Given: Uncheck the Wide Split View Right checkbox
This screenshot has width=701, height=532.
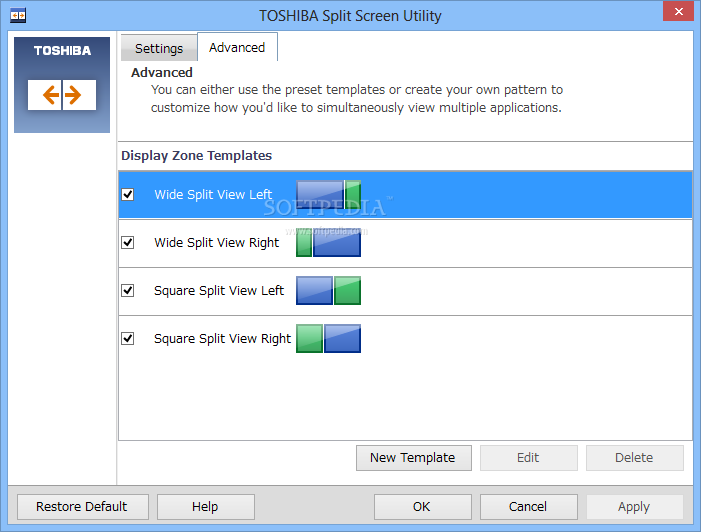Looking at the screenshot, I should [x=128, y=242].
